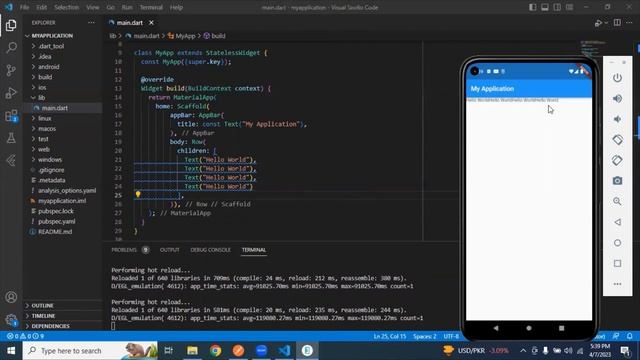
Task: Tap phone screen back navigation button
Action: click(496, 328)
